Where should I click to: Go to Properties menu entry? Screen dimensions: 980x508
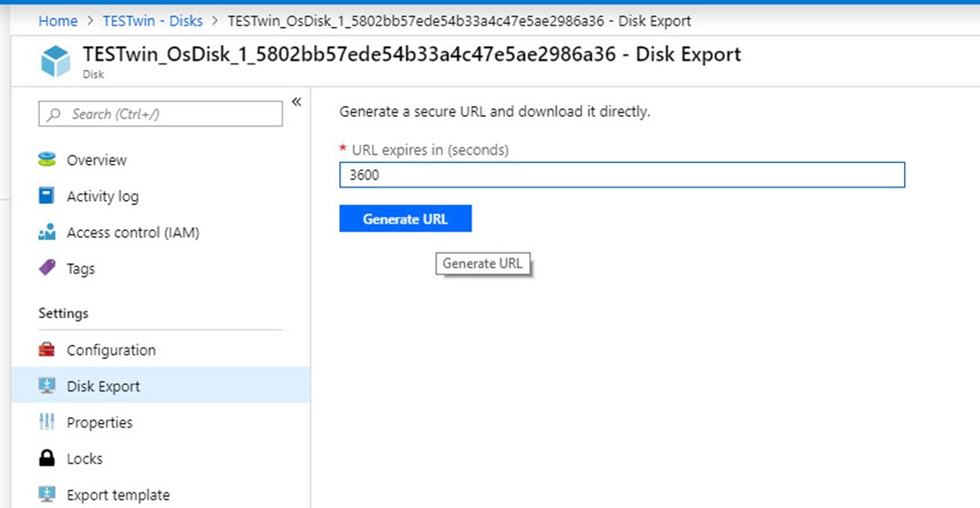click(x=100, y=423)
